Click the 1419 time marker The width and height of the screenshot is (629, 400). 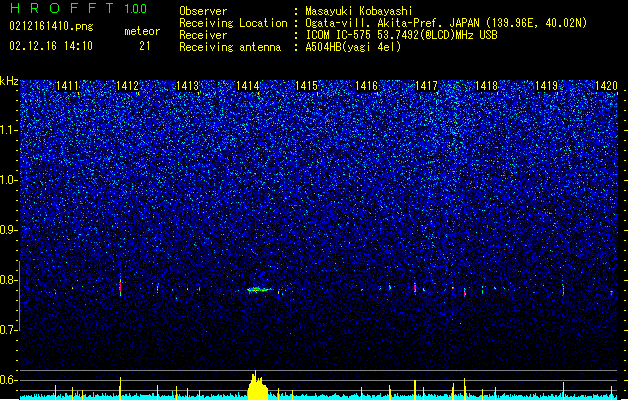pyautogui.click(x=546, y=86)
